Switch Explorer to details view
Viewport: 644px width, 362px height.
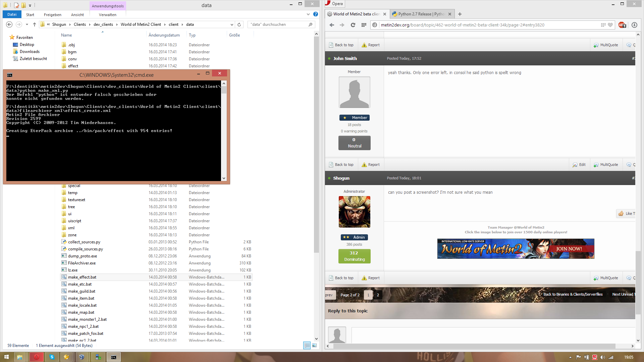(x=307, y=345)
